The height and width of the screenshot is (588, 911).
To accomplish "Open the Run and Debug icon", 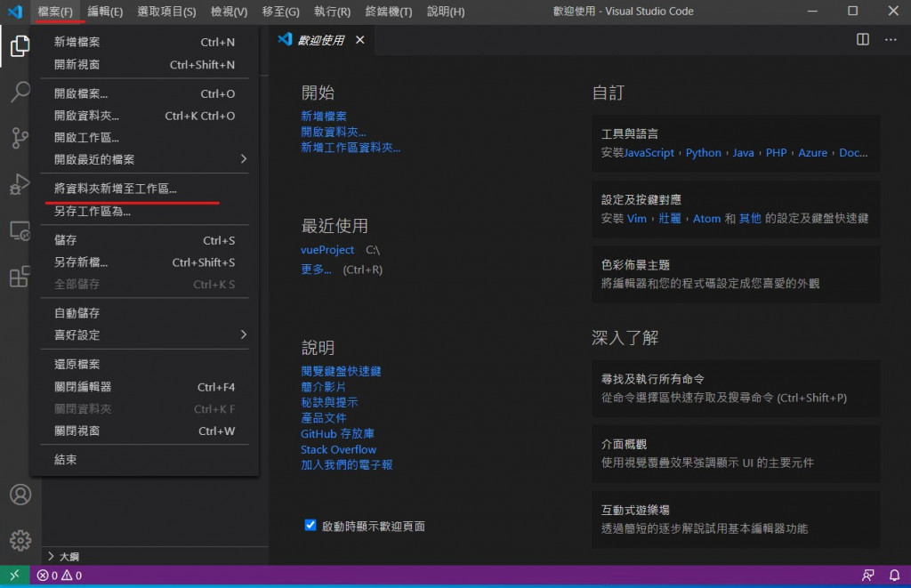I will (20, 184).
